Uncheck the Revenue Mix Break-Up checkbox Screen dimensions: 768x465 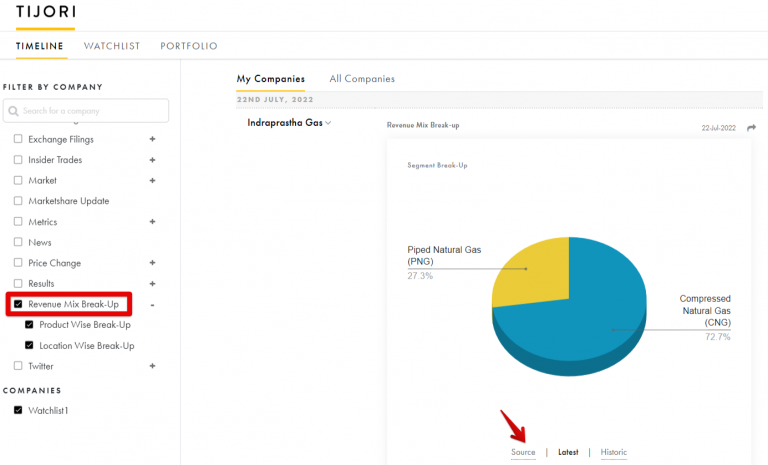[18, 304]
